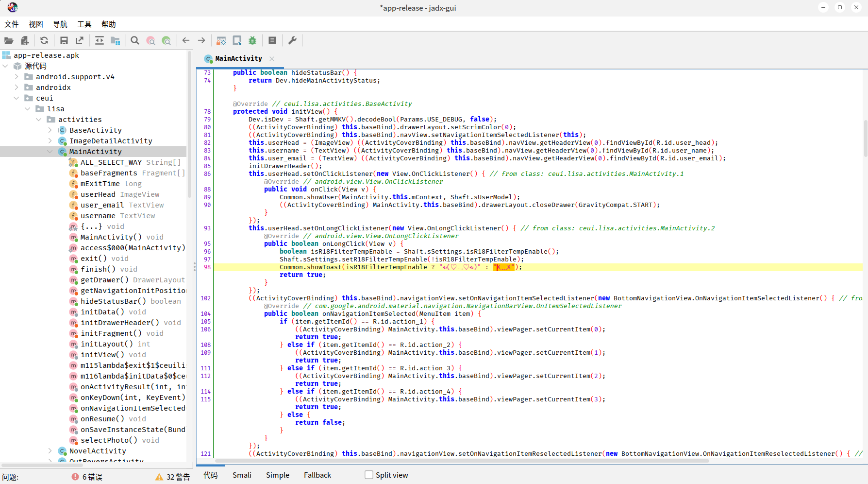Click the open file toolbar icon

click(x=9, y=41)
